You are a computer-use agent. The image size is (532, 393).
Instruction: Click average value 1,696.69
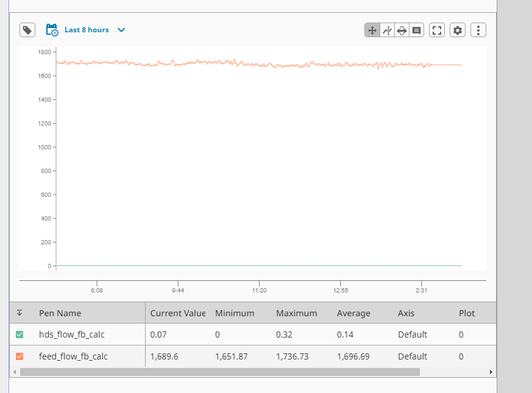click(353, 356)
